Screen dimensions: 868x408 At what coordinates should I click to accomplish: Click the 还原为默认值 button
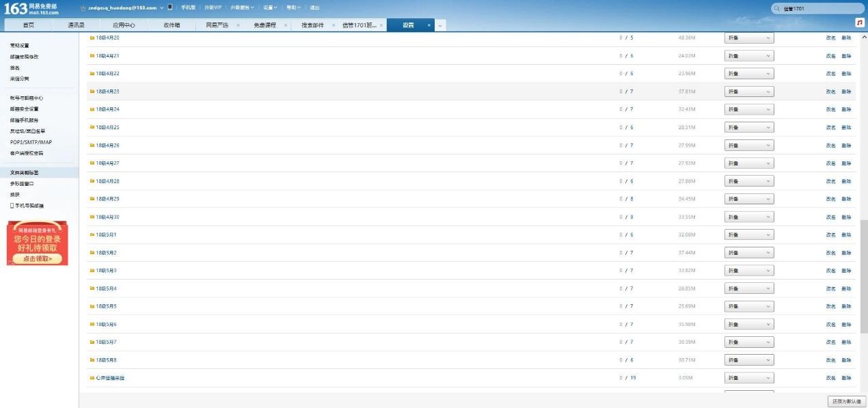click(x=845, y=402)
